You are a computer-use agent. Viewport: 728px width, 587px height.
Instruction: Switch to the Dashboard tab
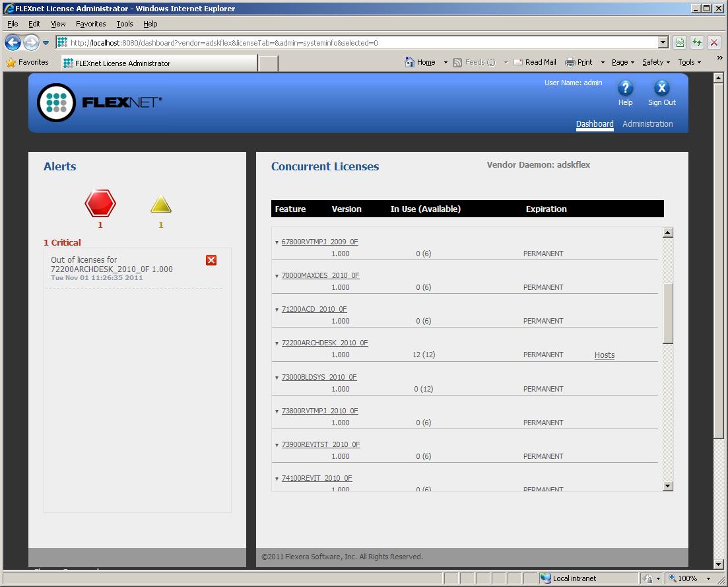click(595, 124)
